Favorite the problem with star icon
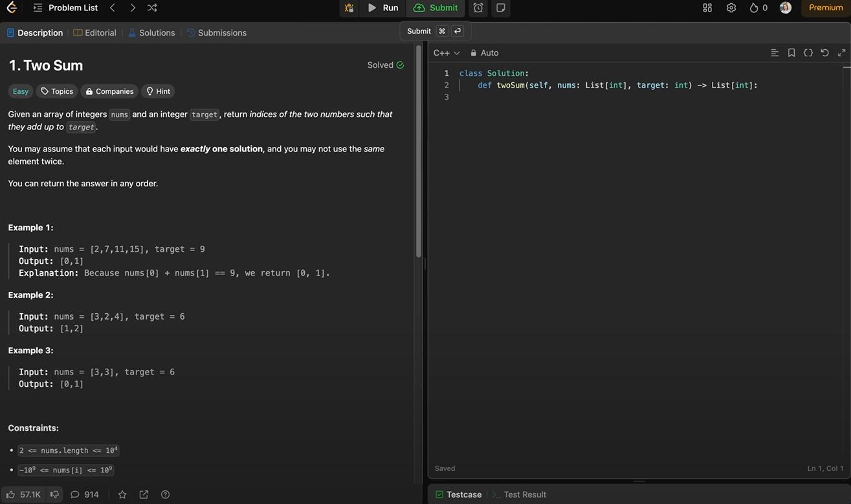 (122, 494)
